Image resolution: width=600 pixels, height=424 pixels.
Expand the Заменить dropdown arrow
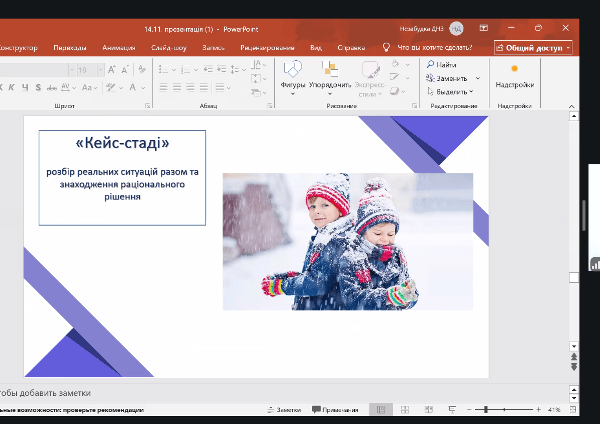(478, 78)
